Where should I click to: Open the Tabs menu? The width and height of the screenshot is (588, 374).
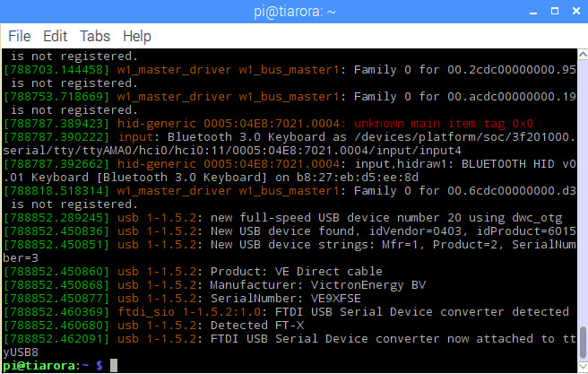[95, 37]
